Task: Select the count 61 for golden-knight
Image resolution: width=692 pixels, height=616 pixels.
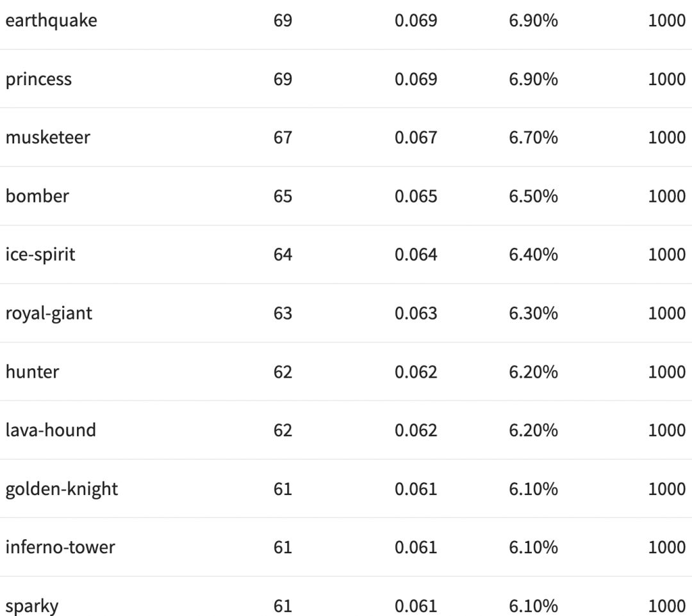Action: (283, 489)
